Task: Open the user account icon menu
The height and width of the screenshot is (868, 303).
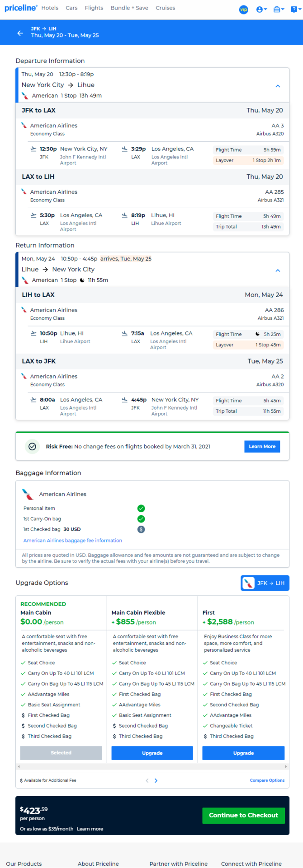Action: [261, 9]
